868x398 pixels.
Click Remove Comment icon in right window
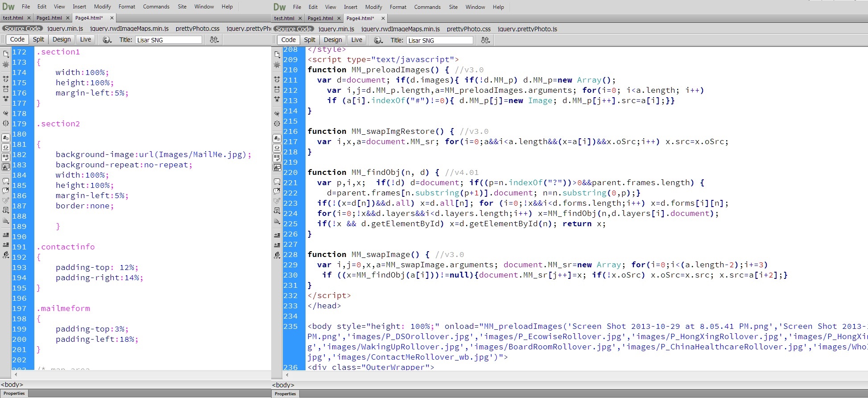coord(277,191)
